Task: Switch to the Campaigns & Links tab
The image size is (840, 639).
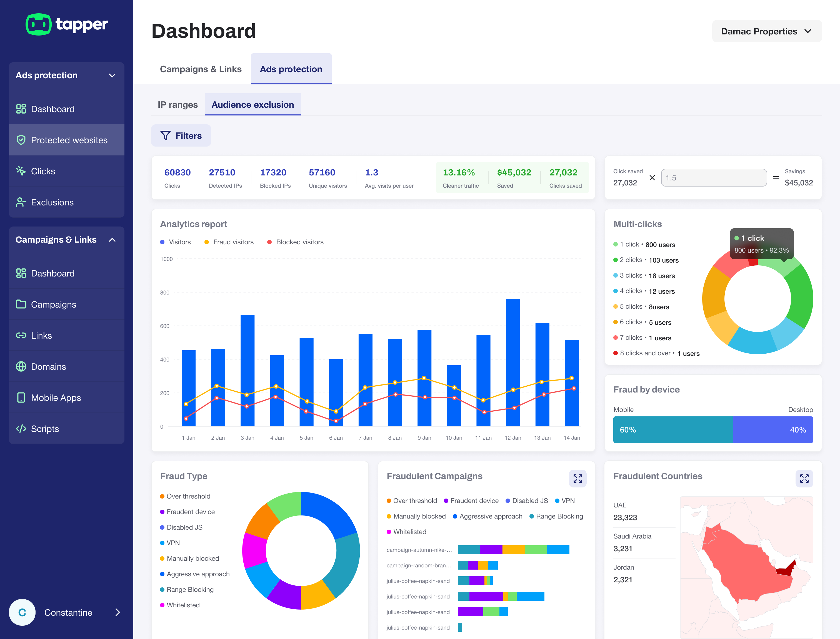Action: 201,69
